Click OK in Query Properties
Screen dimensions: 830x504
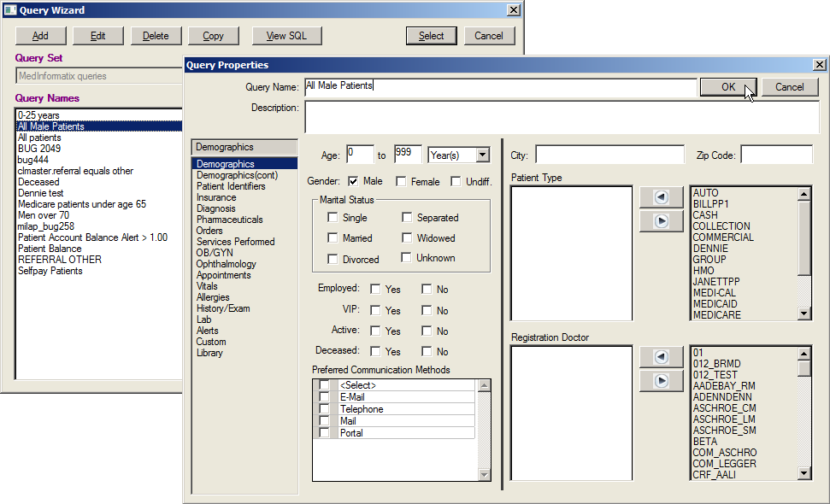pyautogui.click(x=728, y=87)
